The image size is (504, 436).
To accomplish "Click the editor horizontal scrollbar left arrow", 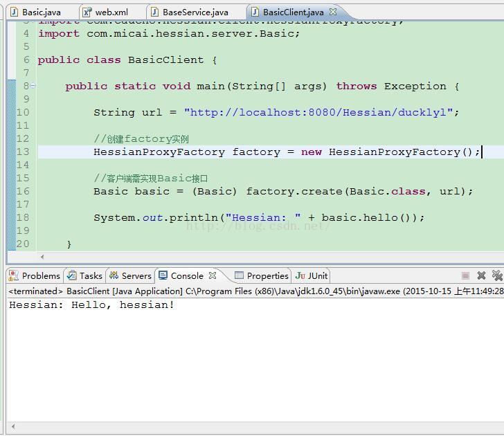I will point(42,257).
